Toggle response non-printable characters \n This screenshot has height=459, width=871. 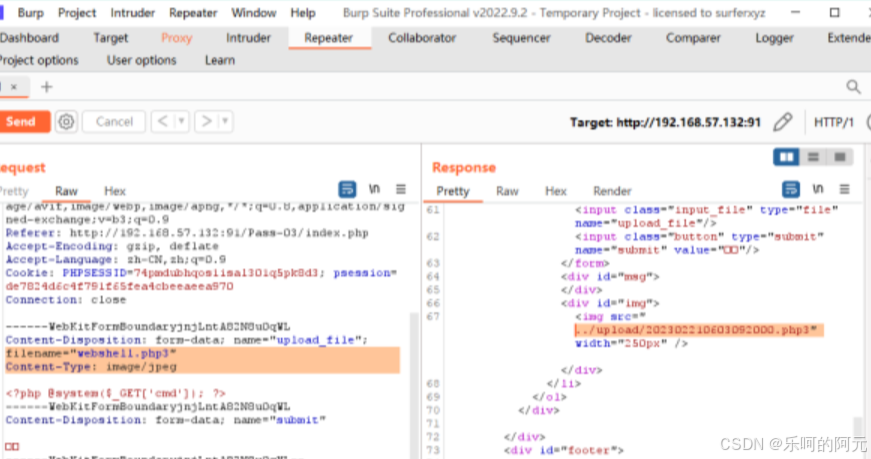[x=818, y=189]
